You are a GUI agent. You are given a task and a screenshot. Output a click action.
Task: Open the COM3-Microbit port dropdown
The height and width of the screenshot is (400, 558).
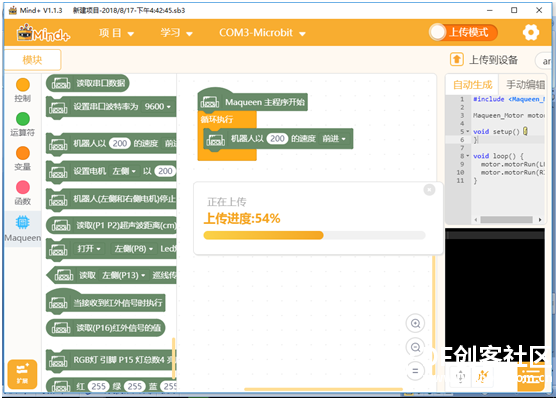coord(262,33)
